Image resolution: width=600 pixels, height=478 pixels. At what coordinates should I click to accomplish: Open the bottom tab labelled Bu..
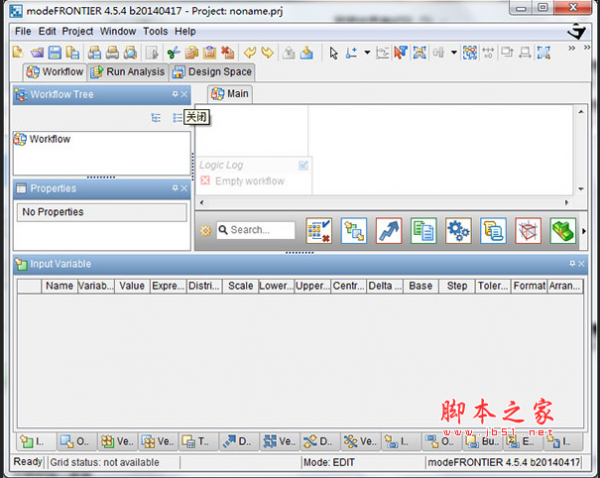point(483,442)
